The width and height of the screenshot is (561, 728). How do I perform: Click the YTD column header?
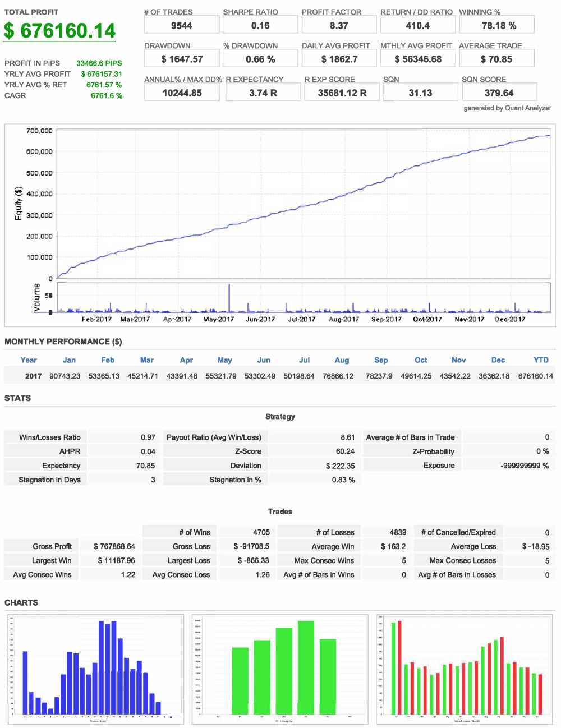tap(541, 360)
